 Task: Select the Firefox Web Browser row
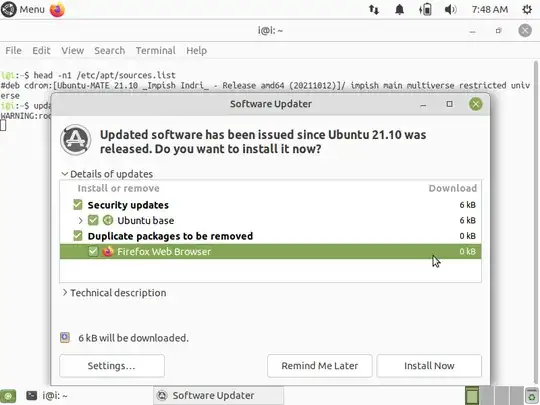point(270,251)
